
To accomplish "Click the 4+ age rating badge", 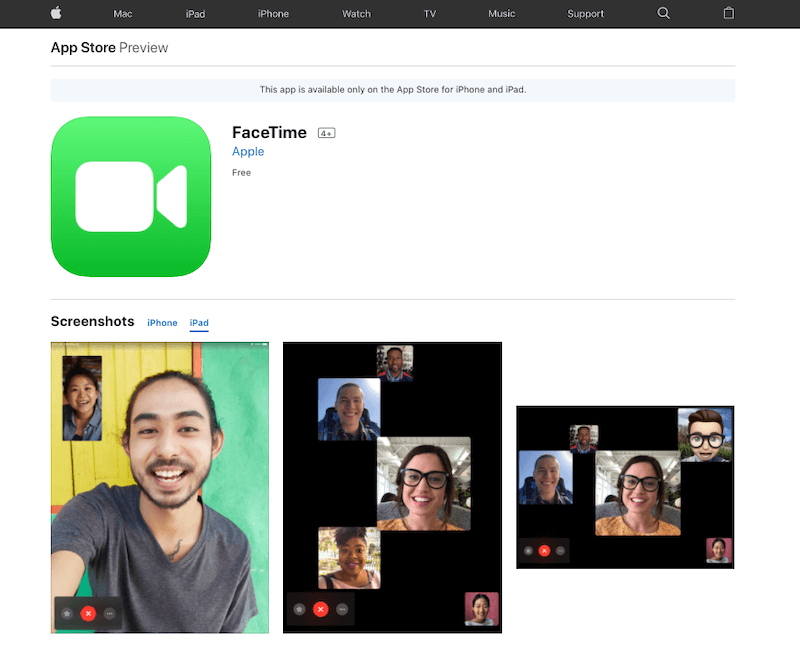I will [327, 133].
